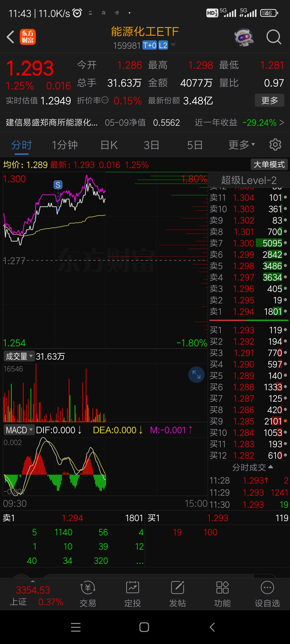Screen dimensions: 290x644
Task: Tap the 买10 1.284 row
Action: pyautogui.click(x=249, y=432)
